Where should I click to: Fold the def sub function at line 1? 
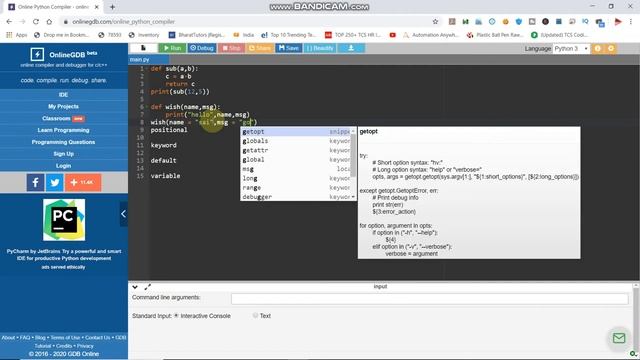(147, 69)
